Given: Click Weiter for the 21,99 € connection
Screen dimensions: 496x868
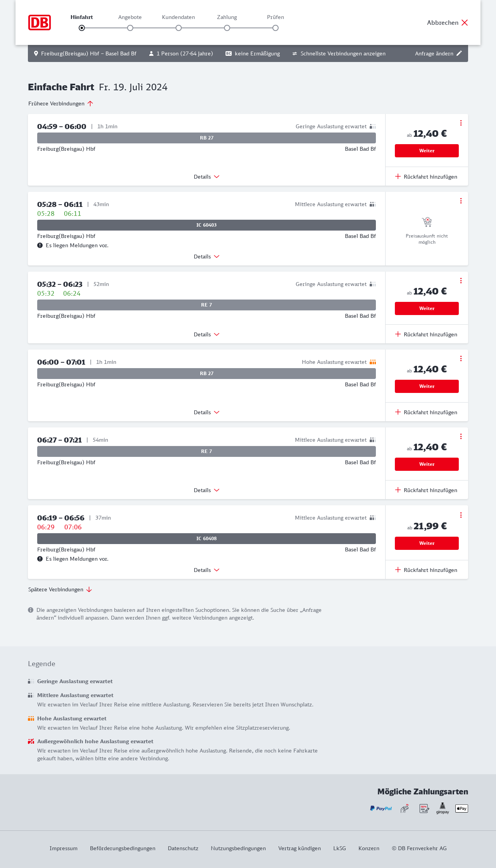Looking at the screenshot, I should coord(427,543).
